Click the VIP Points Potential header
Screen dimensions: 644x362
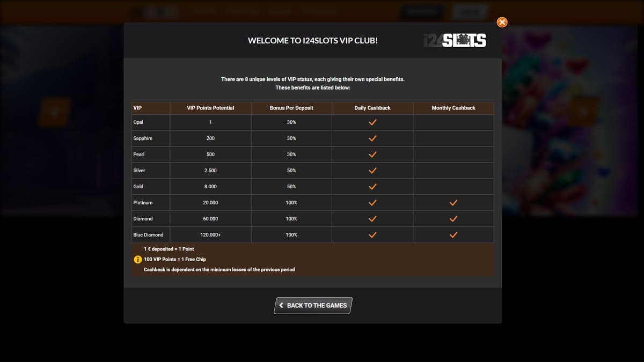click(x=210, y=108)
